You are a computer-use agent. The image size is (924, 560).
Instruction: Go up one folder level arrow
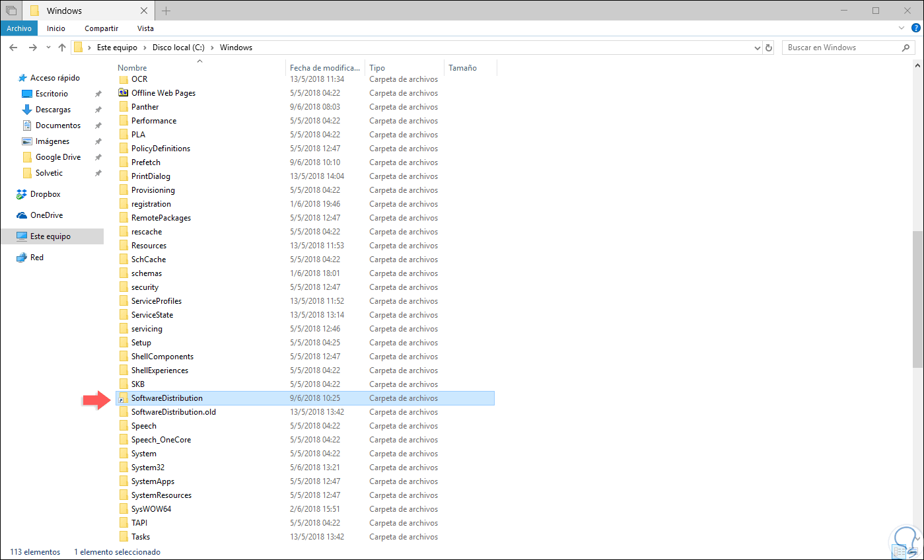tap(62, 48)
